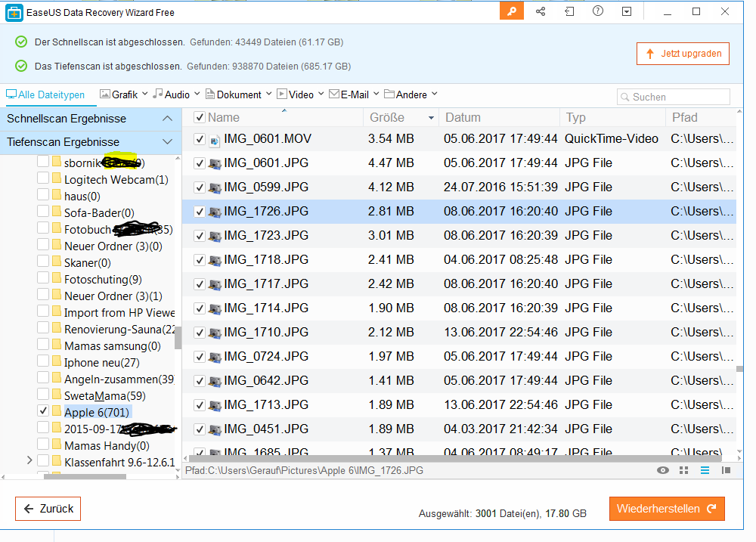Uncheck the IMG_0642.JPG checkbox
The height and width of the screenshot is (542, 756).
199,381
